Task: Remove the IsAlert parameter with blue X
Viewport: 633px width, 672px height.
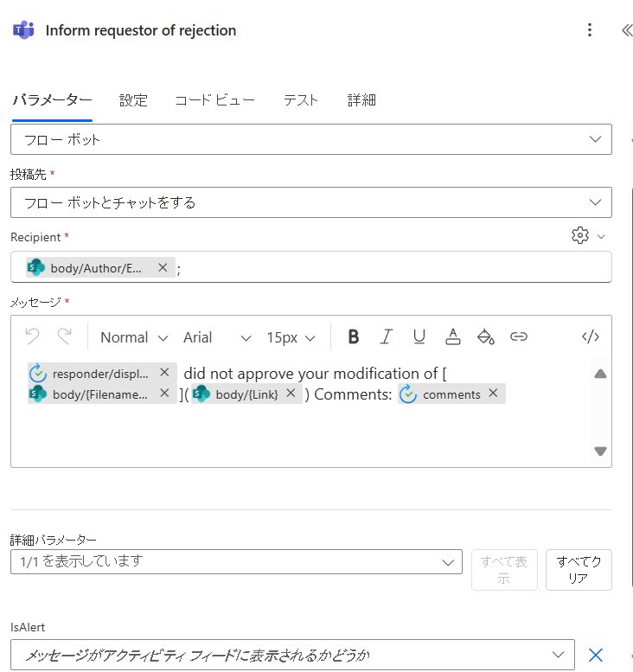Action: (596, 655)
